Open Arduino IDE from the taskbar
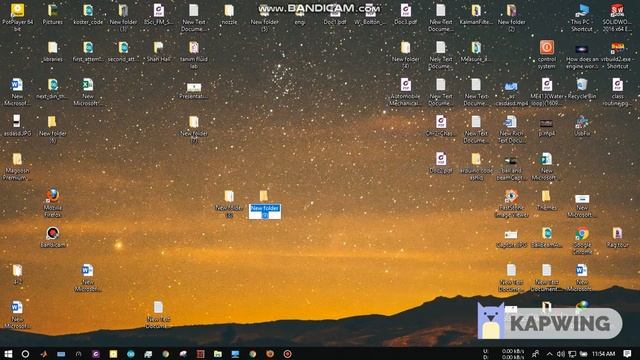The height and width of the screenshot is (360, 640). [x=131, y=353]
